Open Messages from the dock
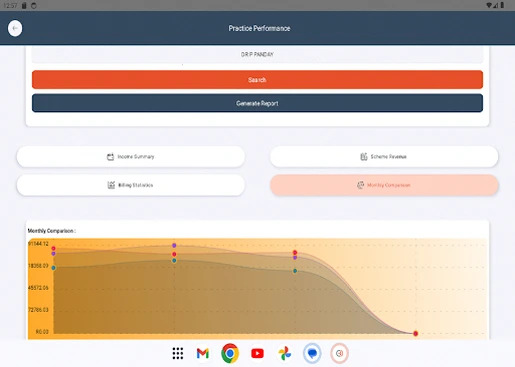 click(x=312, y=353)
